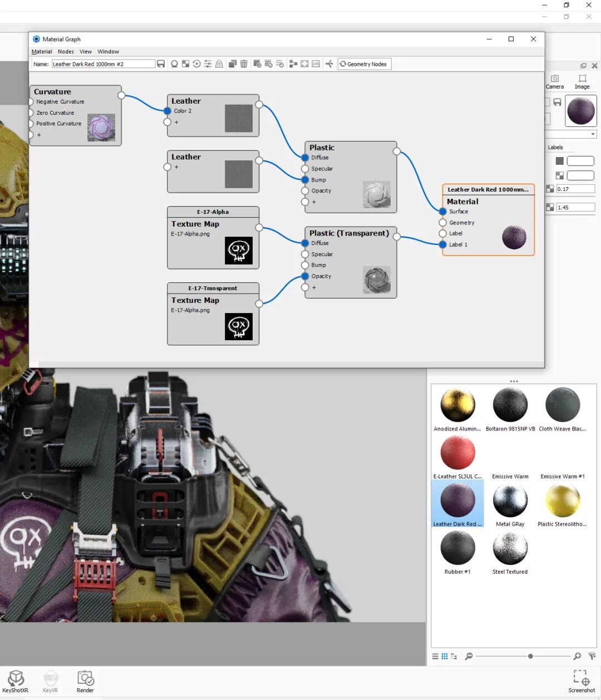Select the Curvature node

pyautogui.click(x=75, y=116)
